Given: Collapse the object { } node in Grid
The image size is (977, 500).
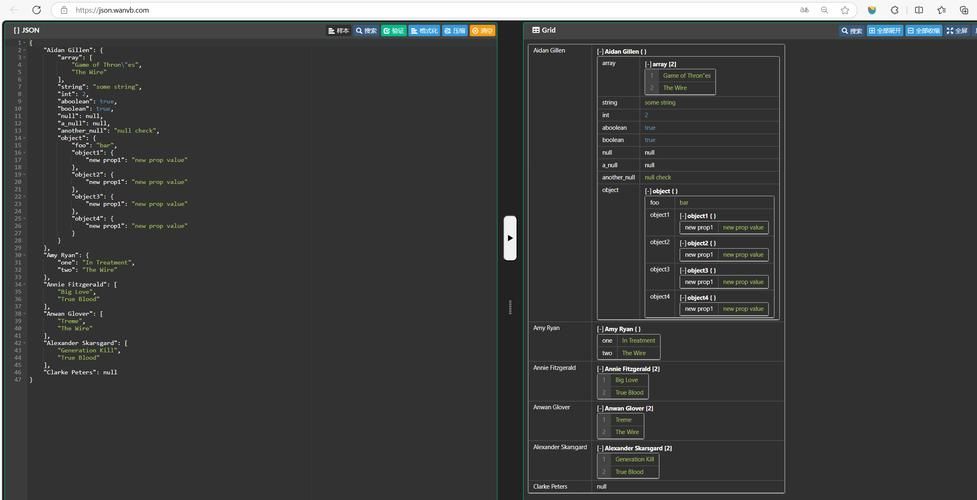Looking at the screenshot, I should [x=648, y=191].
